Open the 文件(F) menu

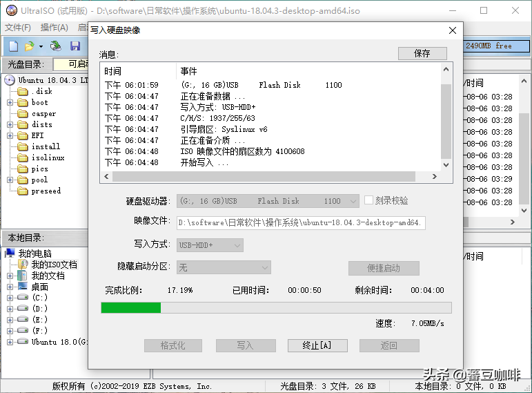click(x=18, y=28)
